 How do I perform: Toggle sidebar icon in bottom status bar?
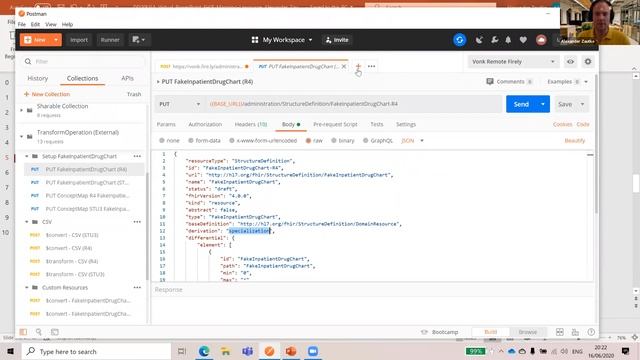coord(23,332)
